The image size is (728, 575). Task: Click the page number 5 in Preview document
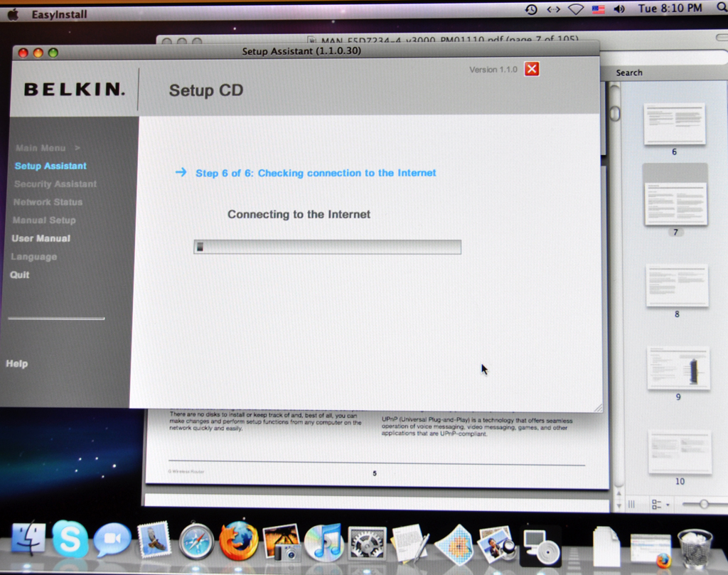(375, 473)
